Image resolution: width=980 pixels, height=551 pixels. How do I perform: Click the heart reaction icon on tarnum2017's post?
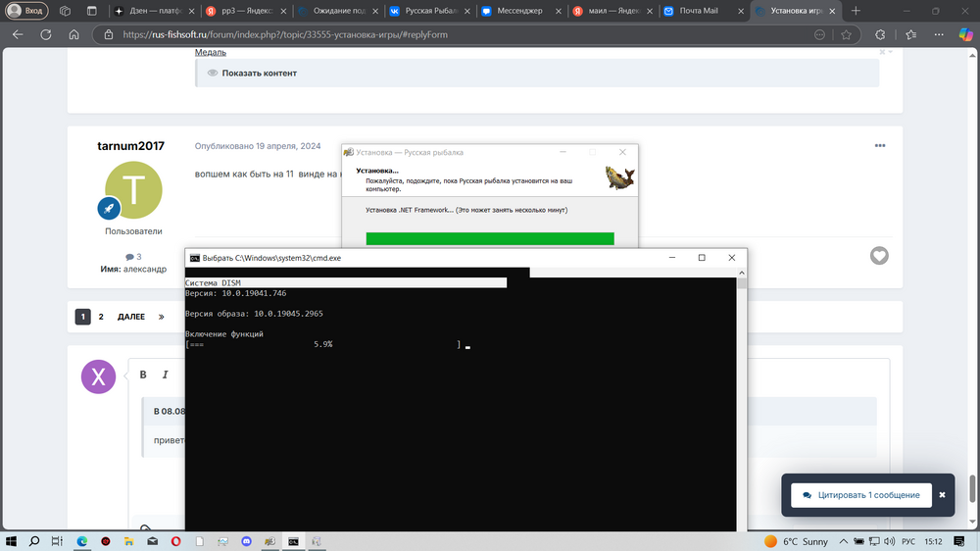tap(879, 255)
